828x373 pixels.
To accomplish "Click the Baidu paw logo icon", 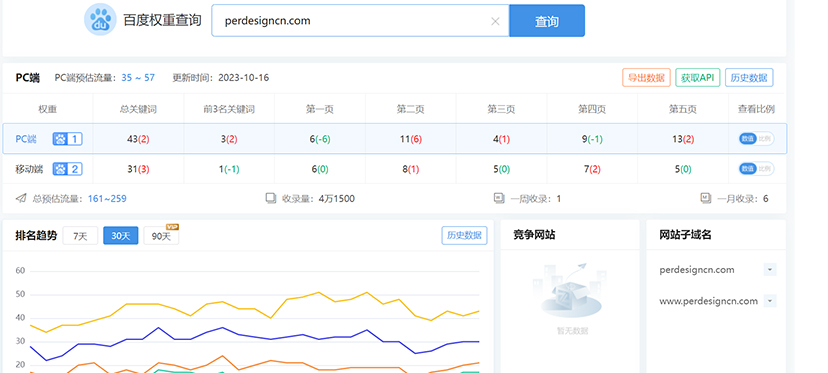I will tap(100, 20).
